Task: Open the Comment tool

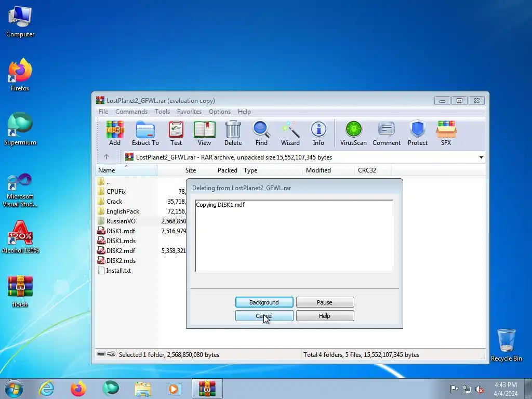Action: 387,133
